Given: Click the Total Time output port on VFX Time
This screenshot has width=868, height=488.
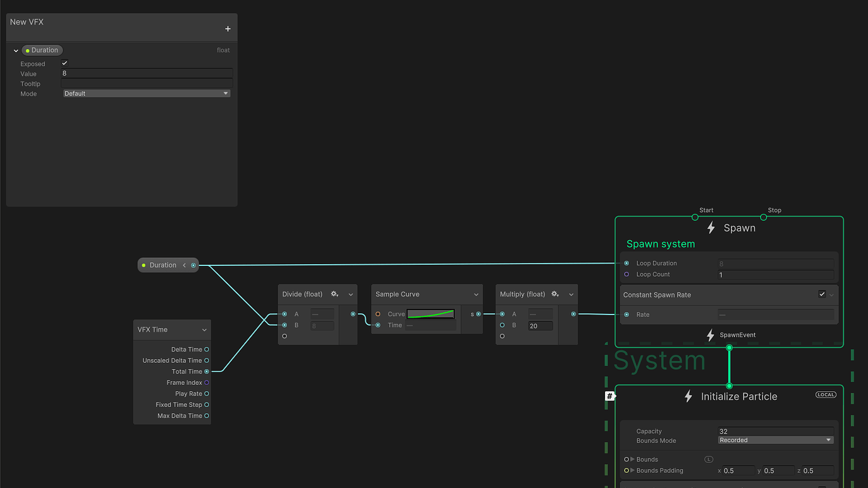Looking at the screenshot, I should point(208,371).
